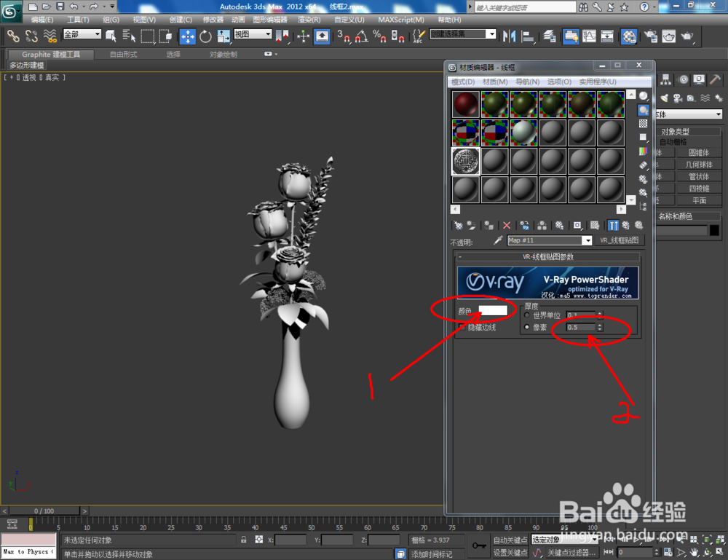Select the Move transform tool
Viewport: 728px width, 560px height.
click(x=188, y=36)
